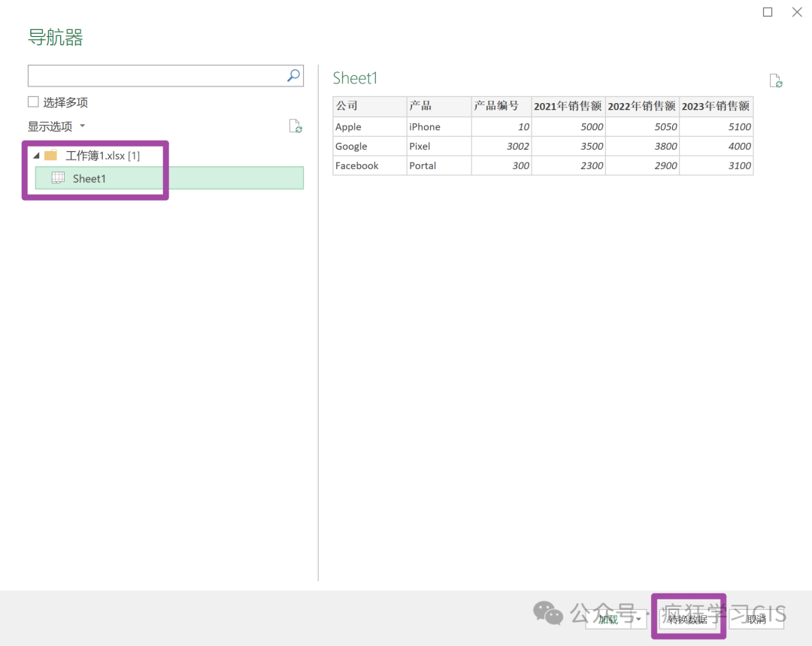Maximize the 导航器 dialog window

point(768,12)
